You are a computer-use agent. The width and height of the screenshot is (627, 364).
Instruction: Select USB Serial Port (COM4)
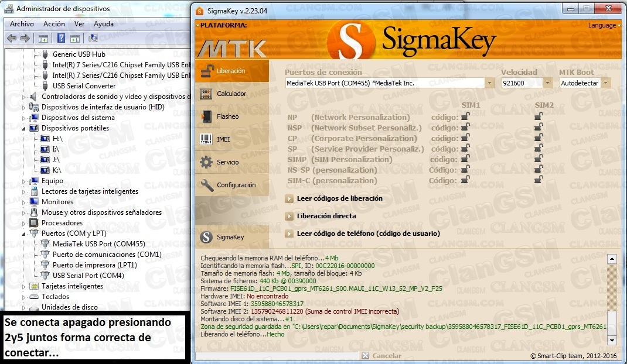pos(88,276)
